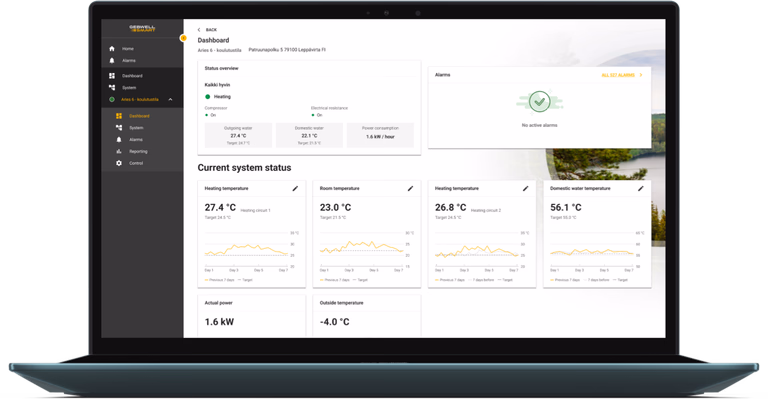Click the System icon under Aries 6

coord(119,128)
